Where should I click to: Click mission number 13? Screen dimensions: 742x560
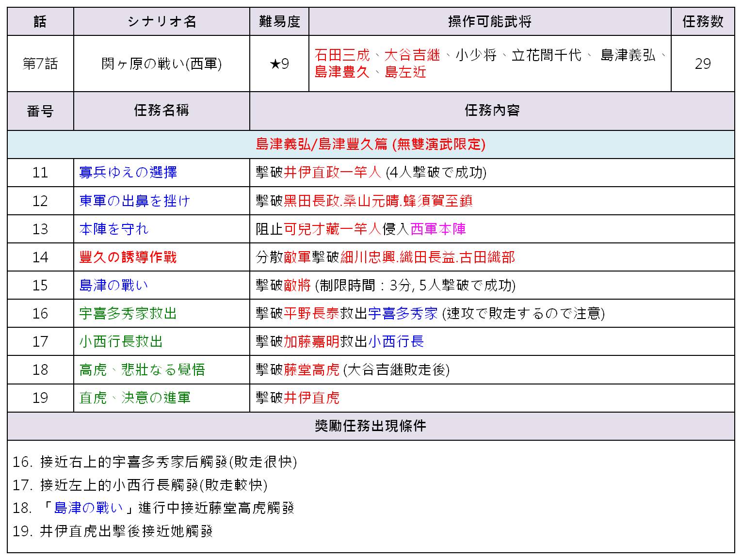pos(40,229)
